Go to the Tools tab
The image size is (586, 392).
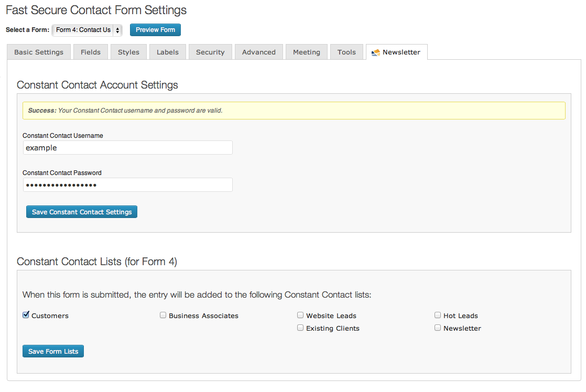346,52
